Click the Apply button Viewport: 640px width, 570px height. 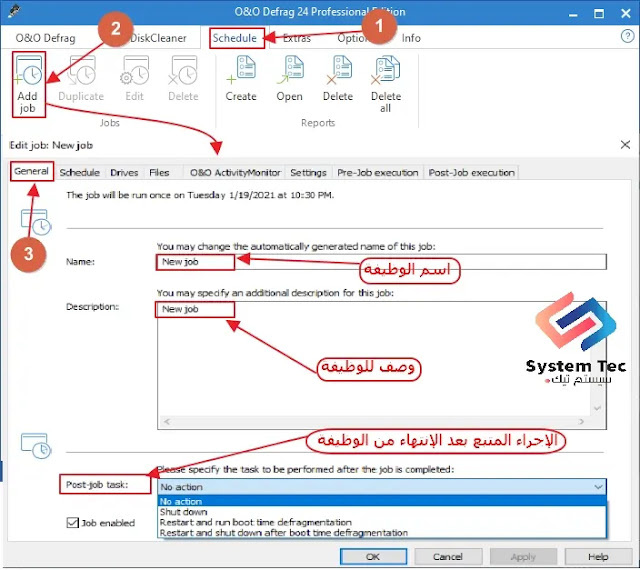coord(523,557)
